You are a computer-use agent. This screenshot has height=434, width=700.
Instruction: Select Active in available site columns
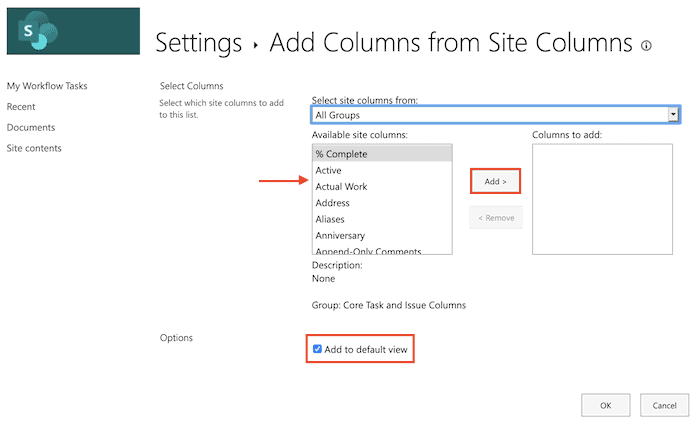point(382,170)
